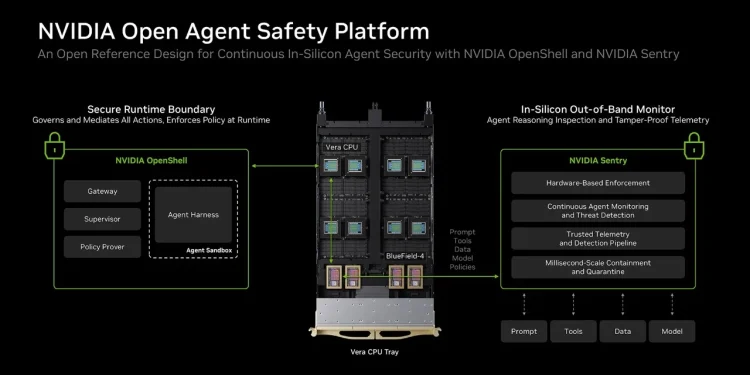This screenshot has height=375, width=750.
Task: Click the Agent Harness block
Action: coord(193,215)
